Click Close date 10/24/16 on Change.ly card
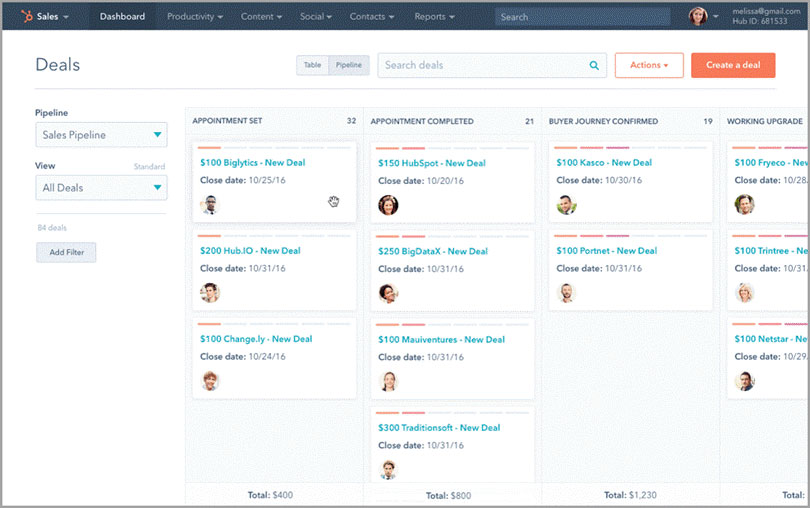 [x=243, y=357]
